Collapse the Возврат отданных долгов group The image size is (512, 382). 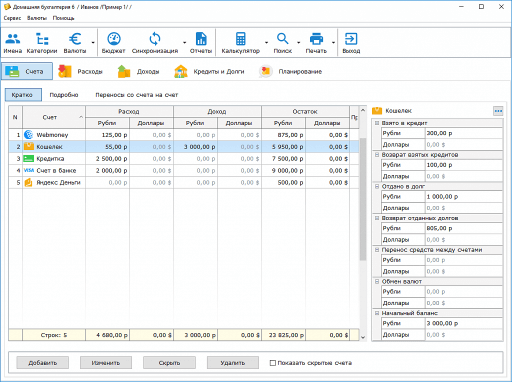377,218
